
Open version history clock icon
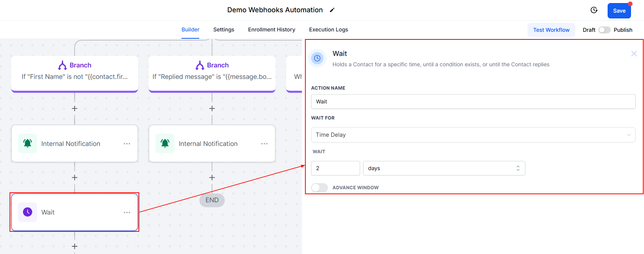click(x=594, y=10)
